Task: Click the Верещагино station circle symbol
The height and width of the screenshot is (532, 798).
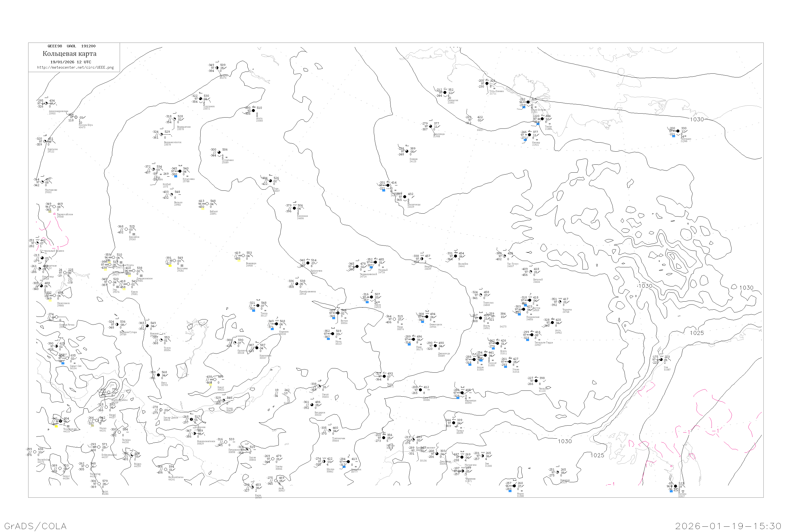Action: (174, 119)
